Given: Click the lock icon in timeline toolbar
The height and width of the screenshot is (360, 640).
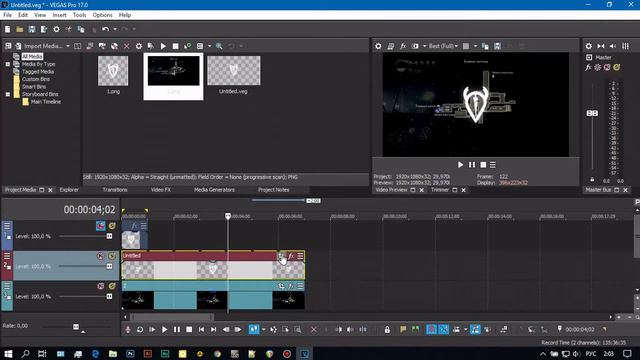Looking at the screenshot, I should pos(387,329).
